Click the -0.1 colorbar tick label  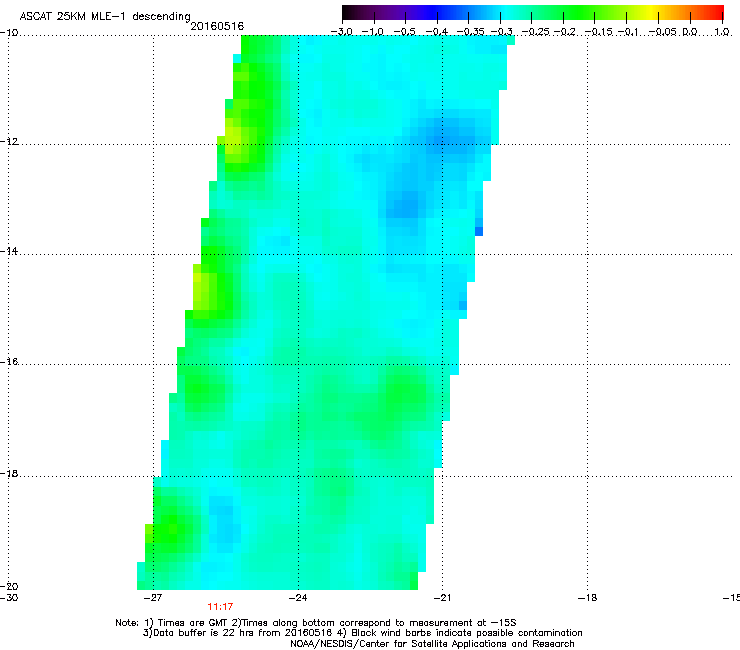click(628, 32)
